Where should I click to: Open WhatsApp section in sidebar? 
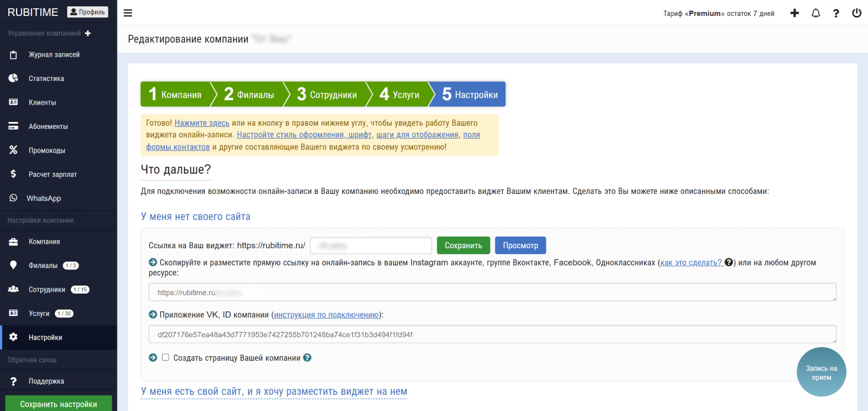tap(43, 198)
